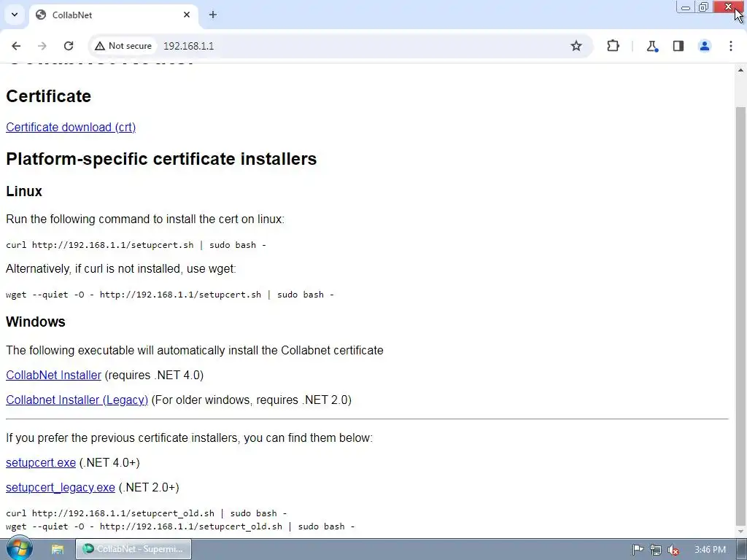Click the Linux heading
This screenshot has height=560, width=747.
coord(24,191)
